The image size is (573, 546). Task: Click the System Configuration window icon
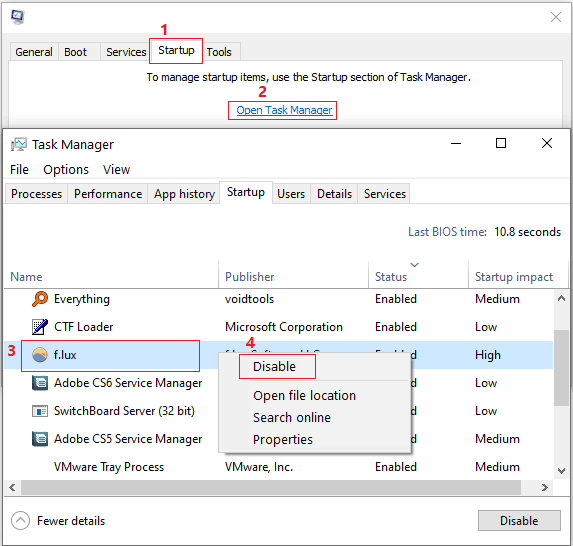click(x=17, y=17)
